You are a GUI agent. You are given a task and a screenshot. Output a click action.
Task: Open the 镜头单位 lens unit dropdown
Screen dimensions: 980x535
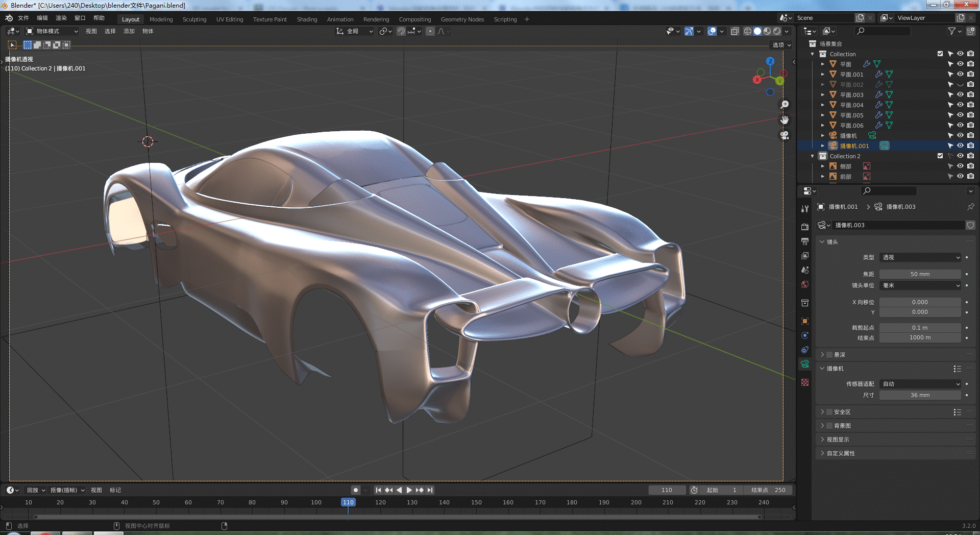[x=920, y=285]
